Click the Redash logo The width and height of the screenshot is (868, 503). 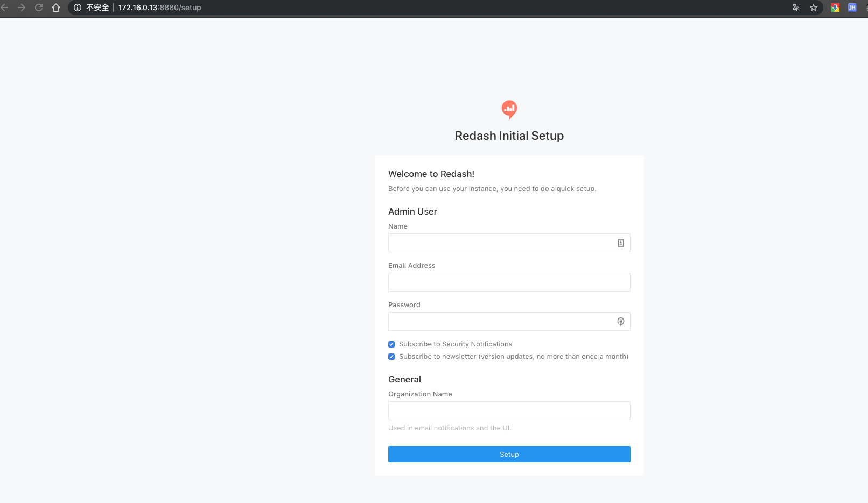509,109
